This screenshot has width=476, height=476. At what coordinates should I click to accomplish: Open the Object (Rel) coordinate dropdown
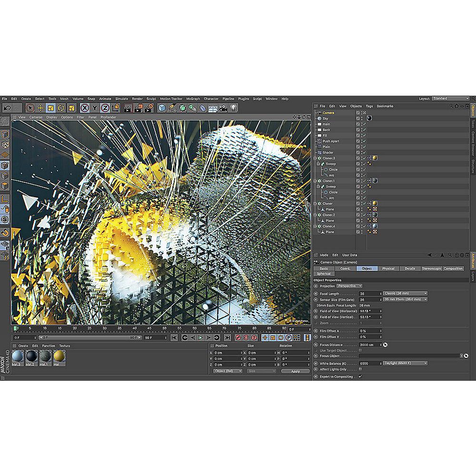tap(228, 371)
